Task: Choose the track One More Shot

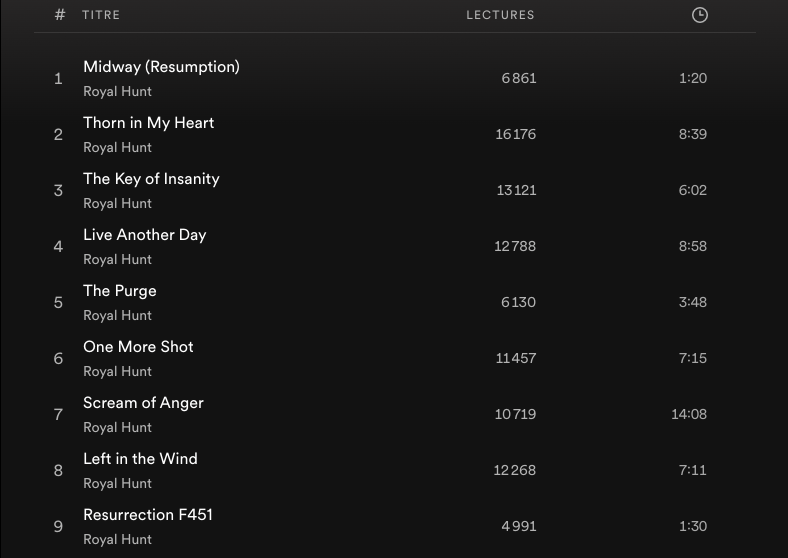Action: point(138,347)
